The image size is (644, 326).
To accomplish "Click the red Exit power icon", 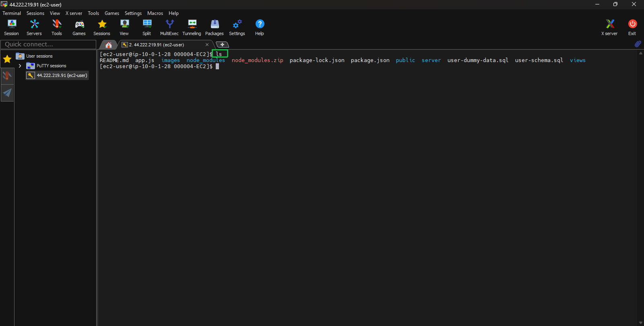I will pos(632,27).
